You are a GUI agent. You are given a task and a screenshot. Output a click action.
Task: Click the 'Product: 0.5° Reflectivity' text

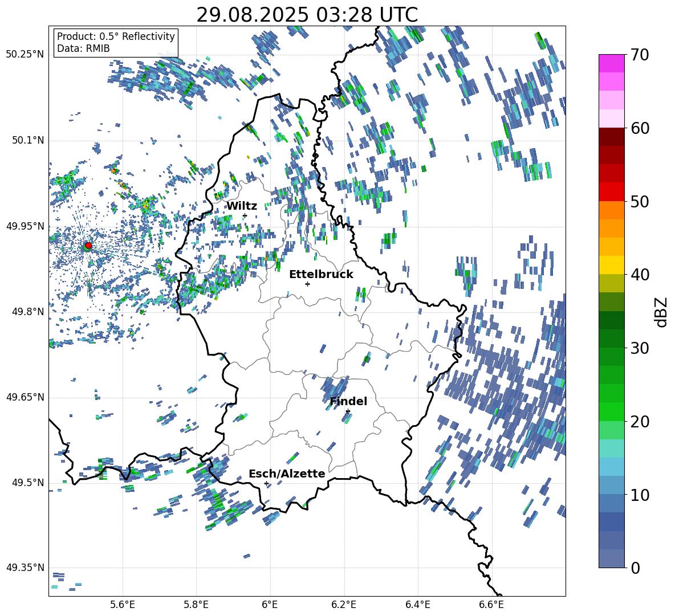tap(116, 36)
